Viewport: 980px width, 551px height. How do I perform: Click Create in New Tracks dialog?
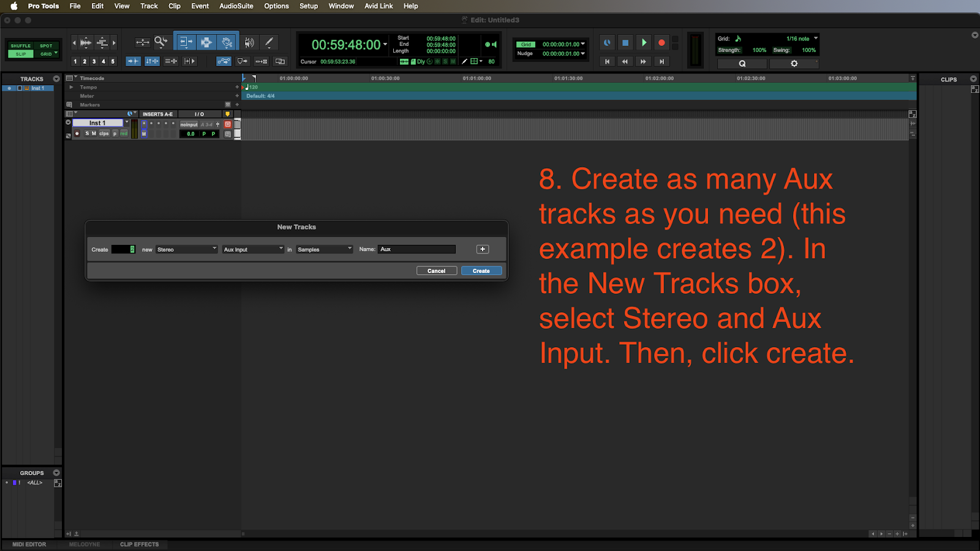pyautogui.click(x=481, y=271)
